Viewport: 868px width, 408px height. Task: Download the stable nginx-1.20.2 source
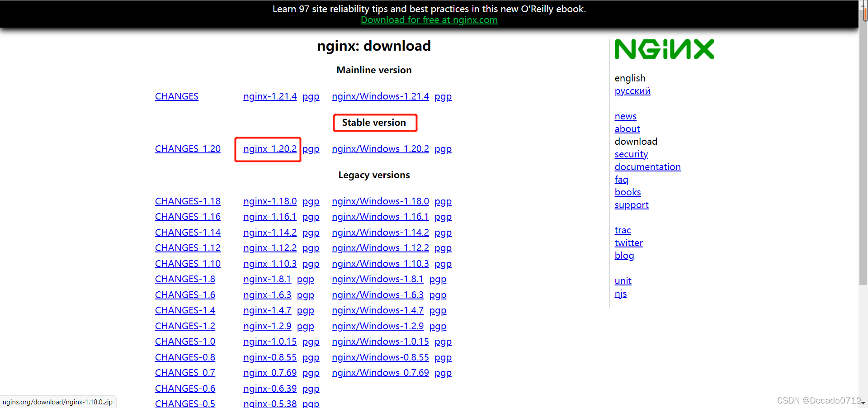(270, 149)
